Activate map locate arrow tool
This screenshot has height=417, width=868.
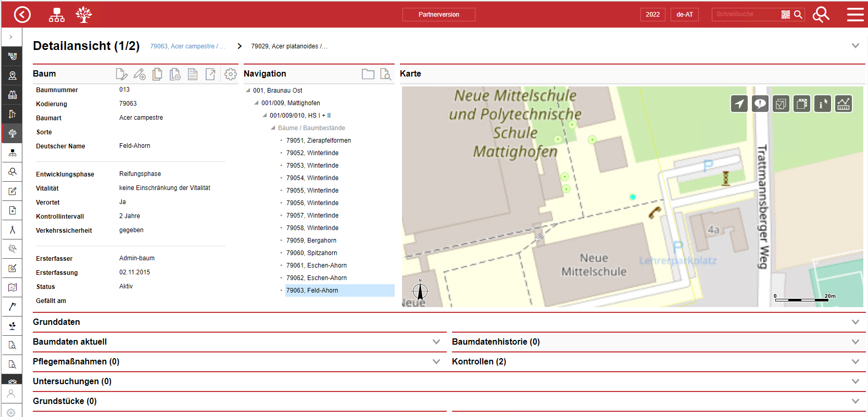739,104
